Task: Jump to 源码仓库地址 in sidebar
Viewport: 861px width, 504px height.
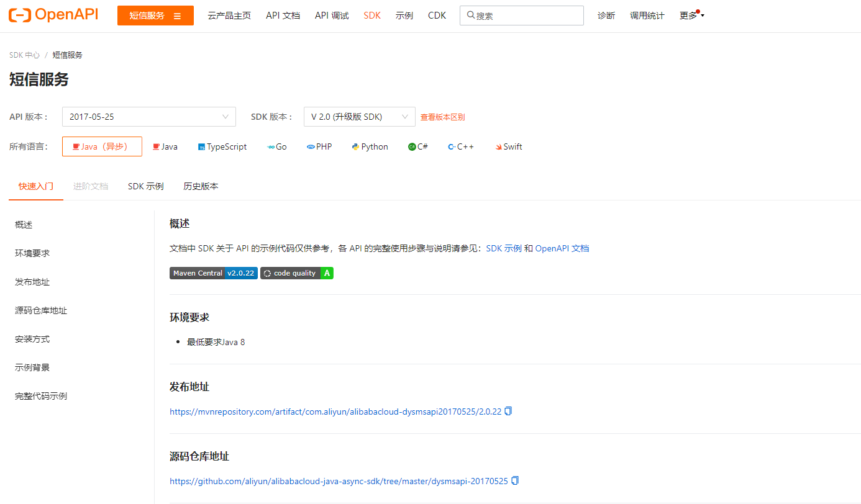Action: tap(41, 310)
